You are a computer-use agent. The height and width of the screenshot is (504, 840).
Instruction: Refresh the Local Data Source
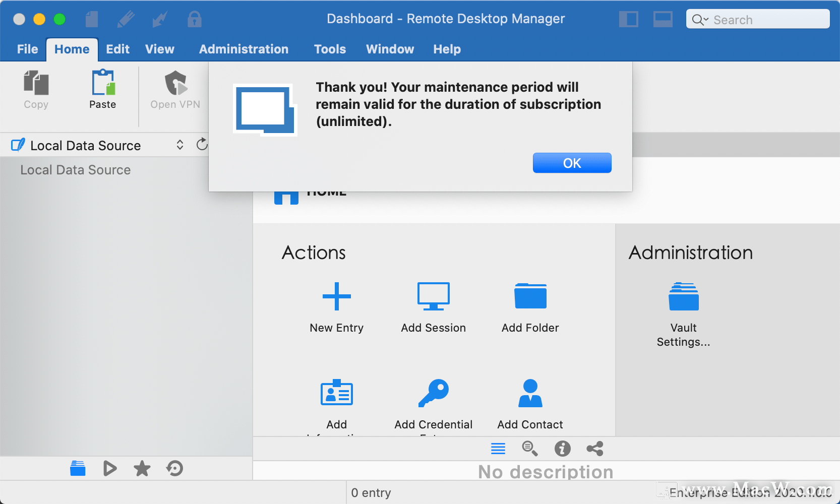point(202,145)
